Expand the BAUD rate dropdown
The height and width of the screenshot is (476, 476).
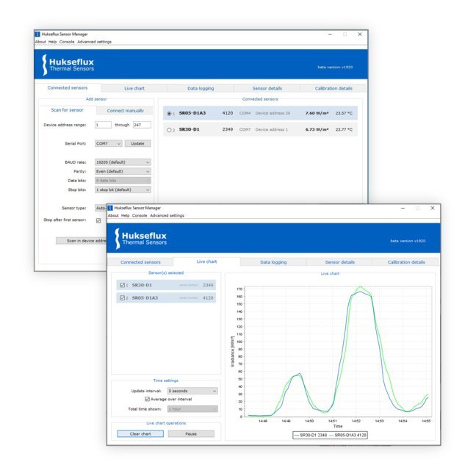click(122, 162)
